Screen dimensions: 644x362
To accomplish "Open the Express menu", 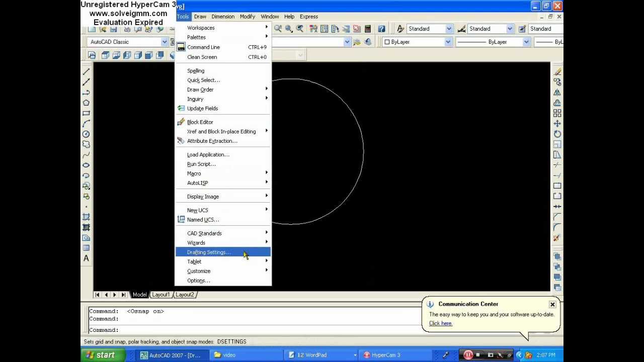I will [309, 17].
